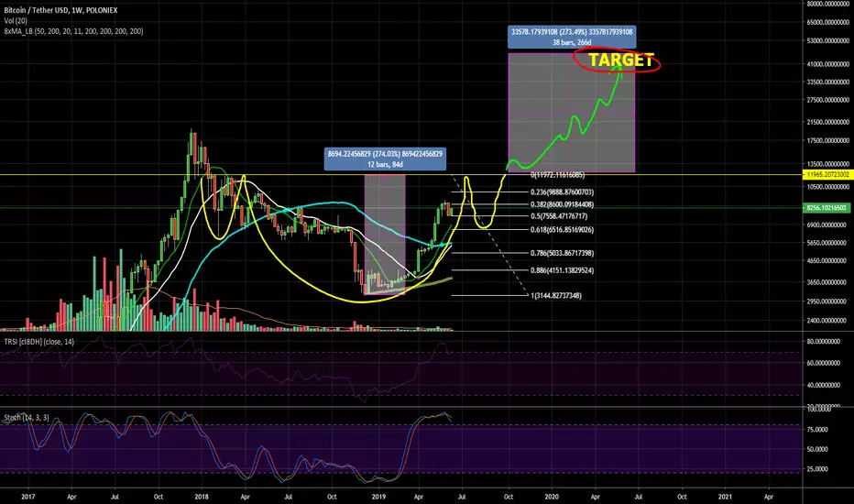
Task: Click the Bitcoin / Tether USD chart title
Action: [60, 10]
